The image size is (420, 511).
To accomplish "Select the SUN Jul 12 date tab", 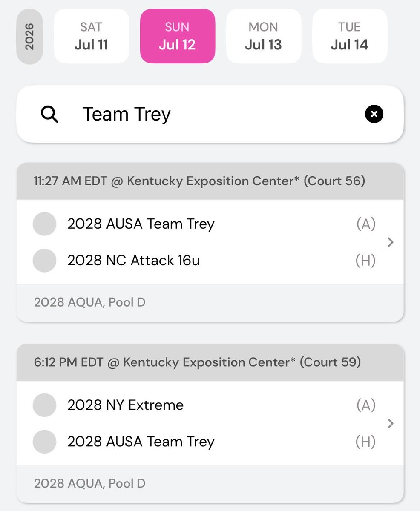I will 177,36.
